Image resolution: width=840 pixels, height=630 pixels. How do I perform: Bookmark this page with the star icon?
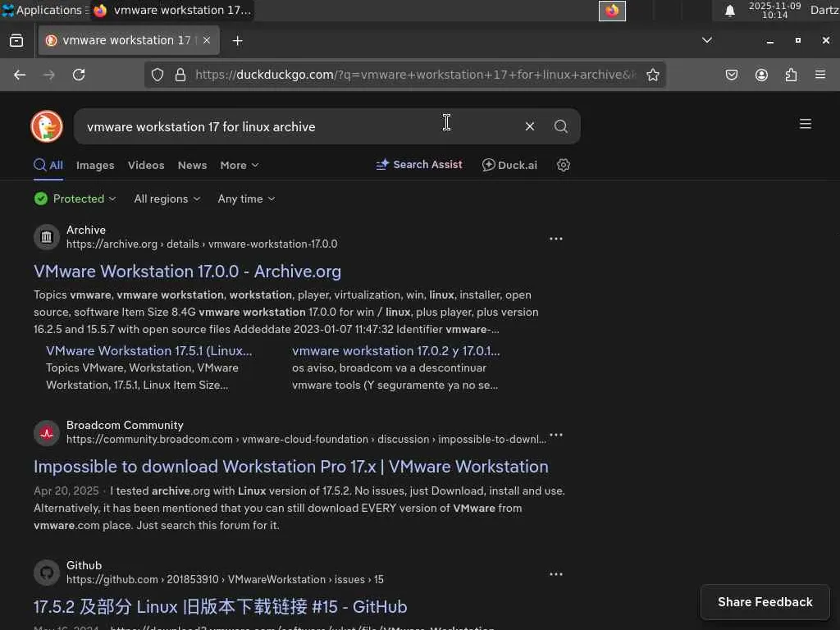pyautogui.click(x=652, y=75)
